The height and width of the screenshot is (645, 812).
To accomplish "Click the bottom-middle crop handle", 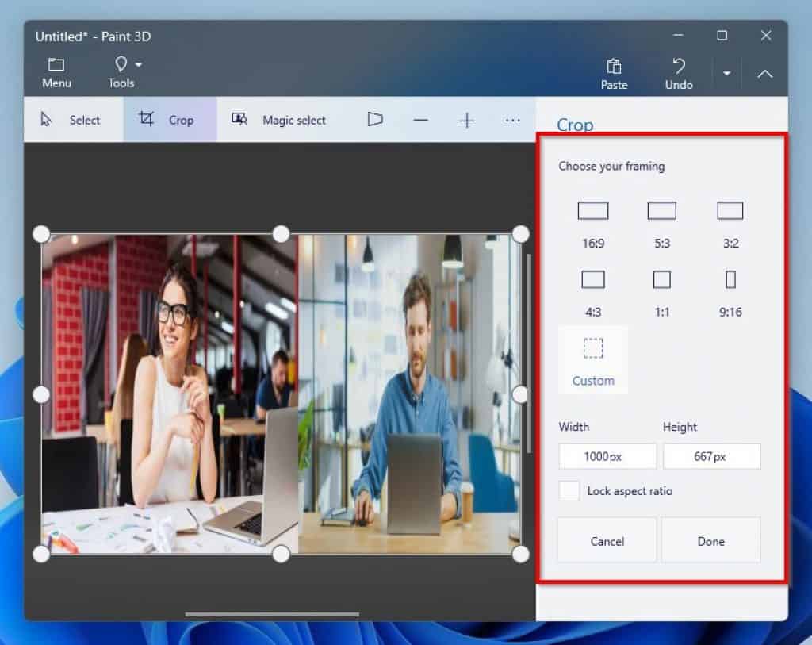I will 282,555.
